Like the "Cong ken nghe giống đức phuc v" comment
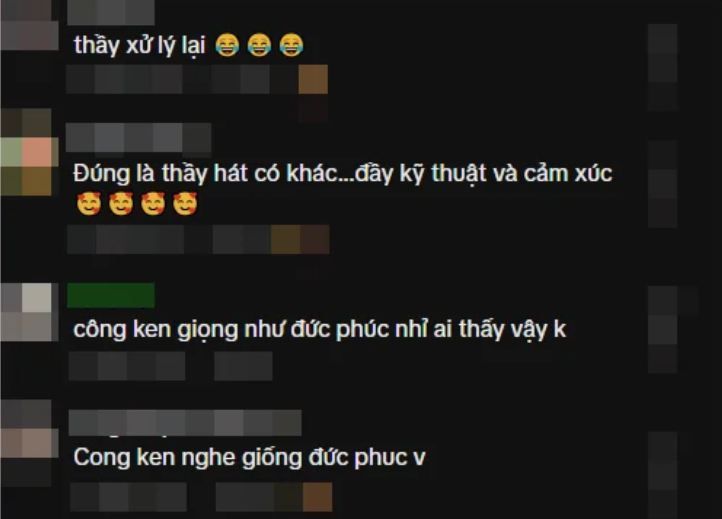 663,474
